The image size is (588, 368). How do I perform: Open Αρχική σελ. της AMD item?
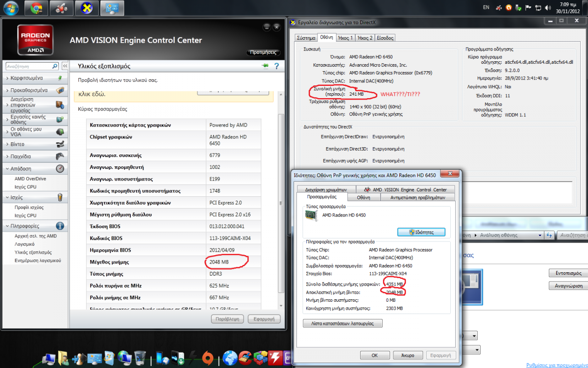pyautogui.click(x=36, y=236)
